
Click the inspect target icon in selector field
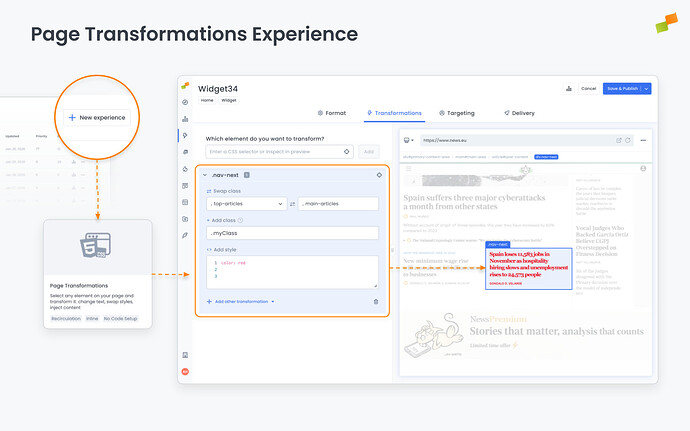[x=347, y=151]
